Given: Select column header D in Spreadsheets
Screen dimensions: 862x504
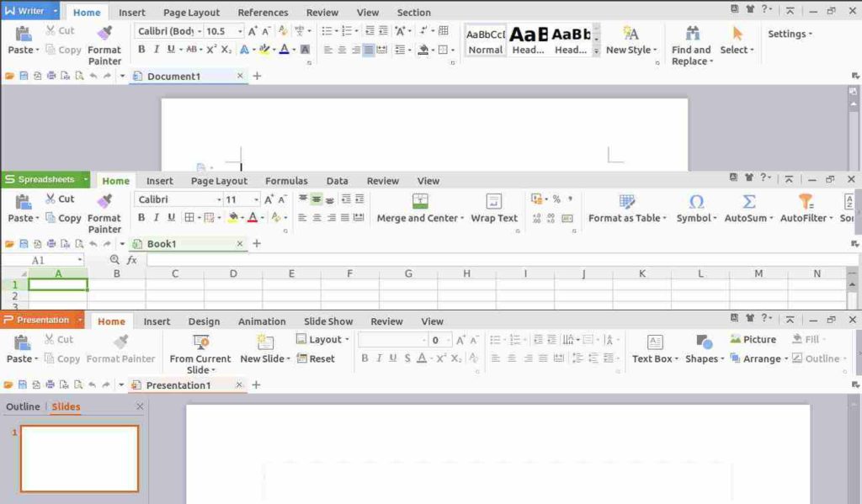Looking at the screenshot, I should pyautogui.click(x=233, y=273).
